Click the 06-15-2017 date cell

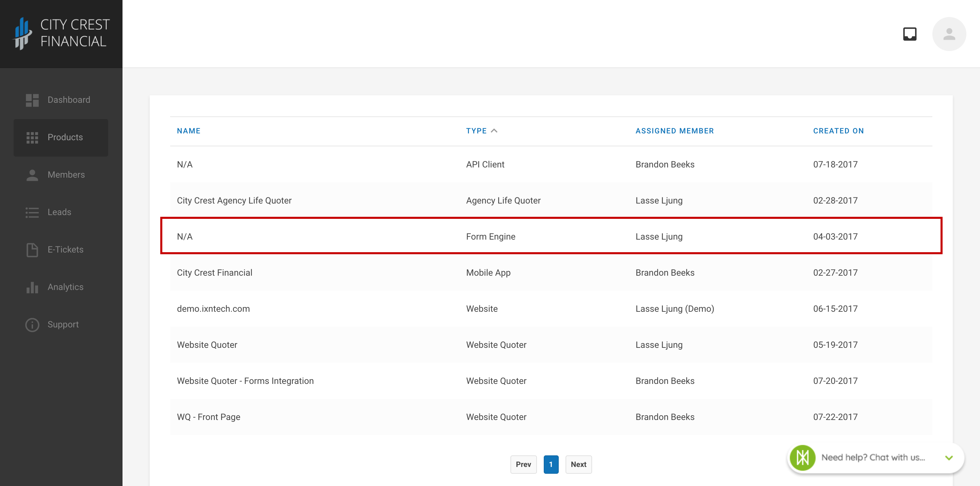click(x=835, y=309)
